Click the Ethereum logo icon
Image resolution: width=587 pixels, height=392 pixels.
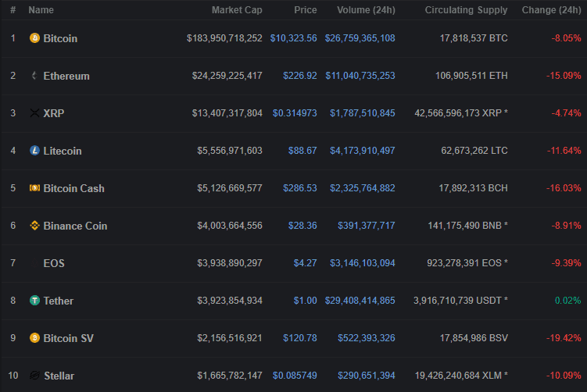(34, 76)
